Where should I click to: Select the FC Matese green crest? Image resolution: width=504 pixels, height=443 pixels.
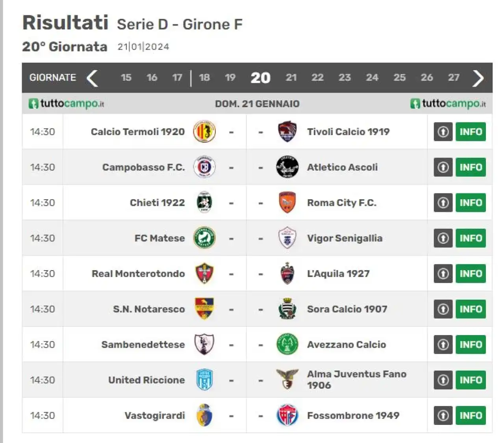tap(204, 238)
